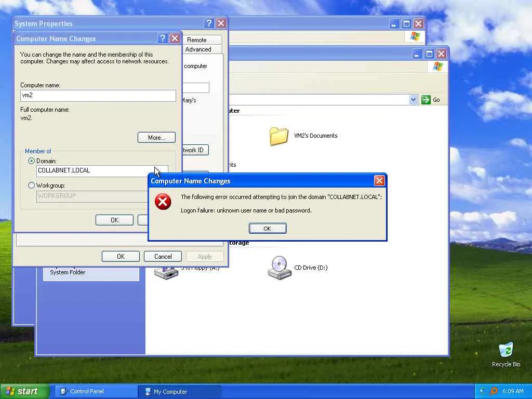
Task: Click the orange search tray icon
Action: pos(494,391)
